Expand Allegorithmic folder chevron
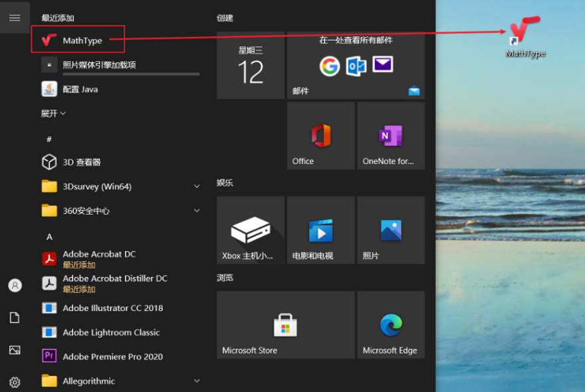This screenshot has height=392, width=585. tap(197, 381)
